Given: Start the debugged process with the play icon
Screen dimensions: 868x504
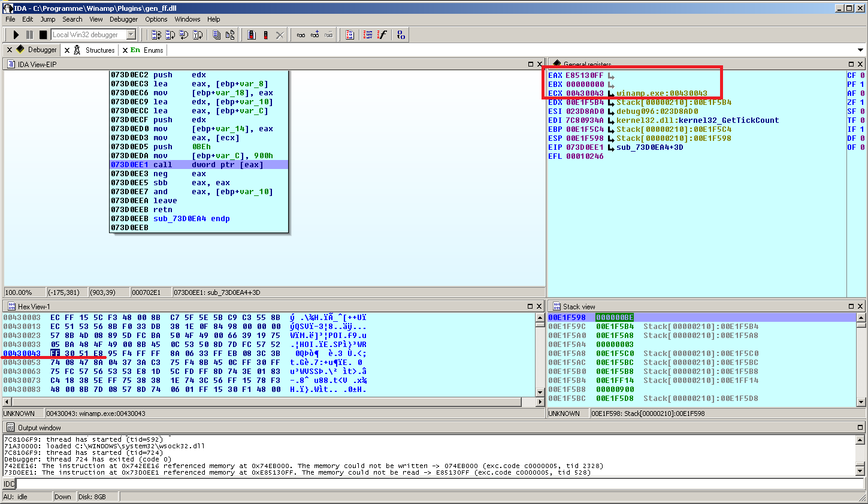Looking at the screenshot, I should tap(16, 35).
